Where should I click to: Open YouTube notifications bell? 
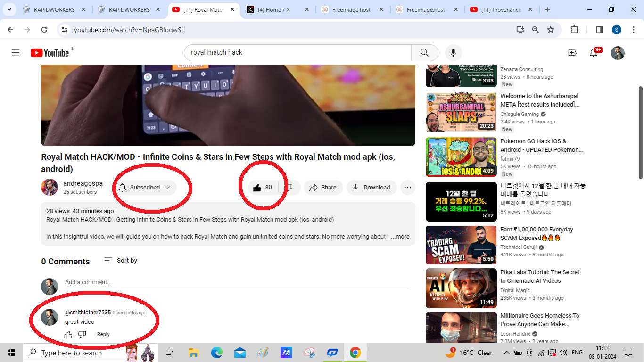(x=594, y=53)
